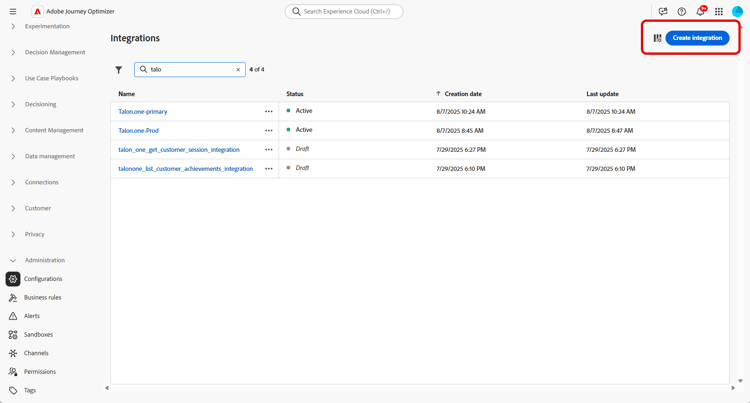The width and height of the screenshot is (750, 403).
Task: Open the Help question mark icon
Action: click(682, 11)
